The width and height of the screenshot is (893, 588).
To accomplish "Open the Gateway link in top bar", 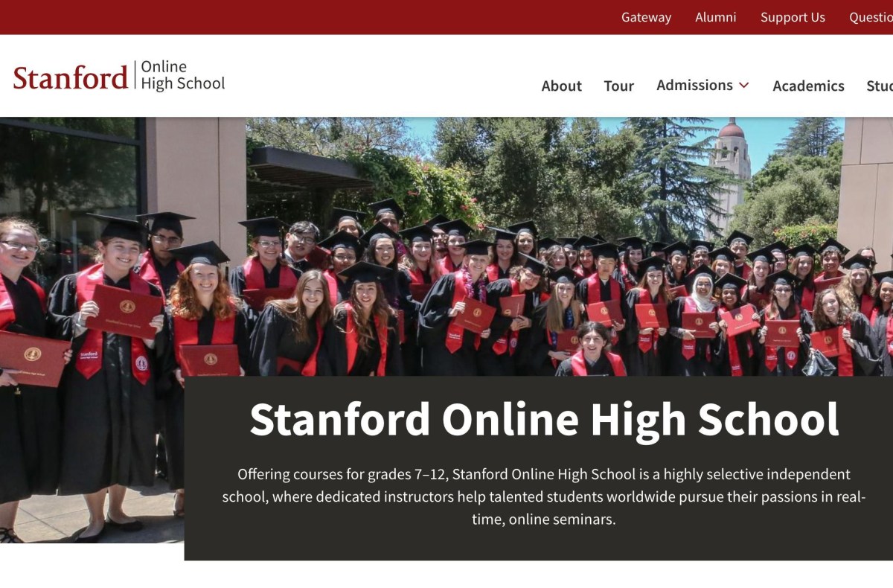I will [646, 17].
